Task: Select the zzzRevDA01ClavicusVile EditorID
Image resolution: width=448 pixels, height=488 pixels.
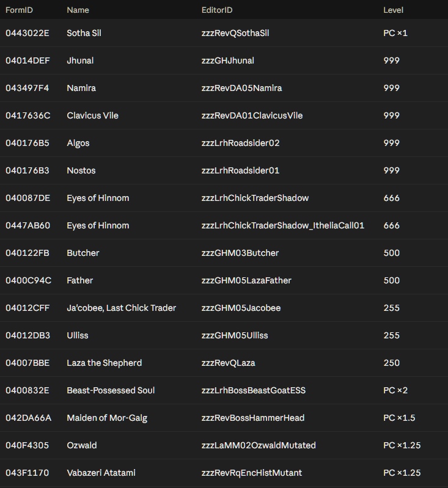Action: (x=252, y=115)
